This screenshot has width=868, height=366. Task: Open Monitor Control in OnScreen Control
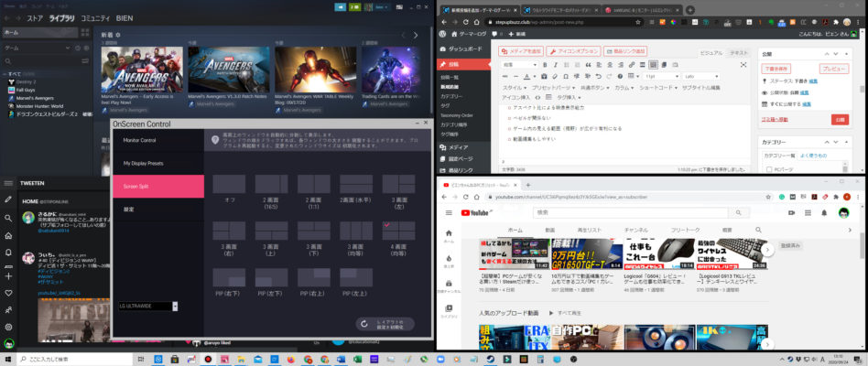coord(158,140)
